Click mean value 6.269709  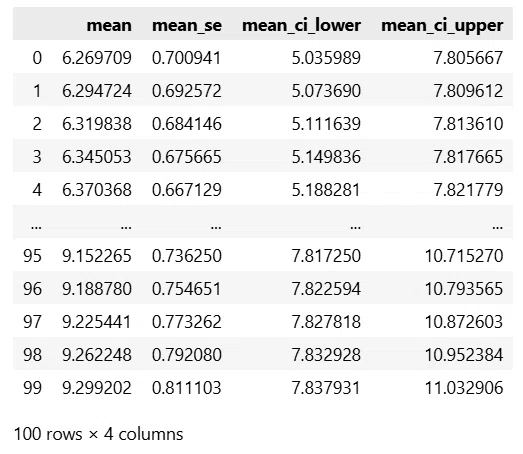pos(97,58)
